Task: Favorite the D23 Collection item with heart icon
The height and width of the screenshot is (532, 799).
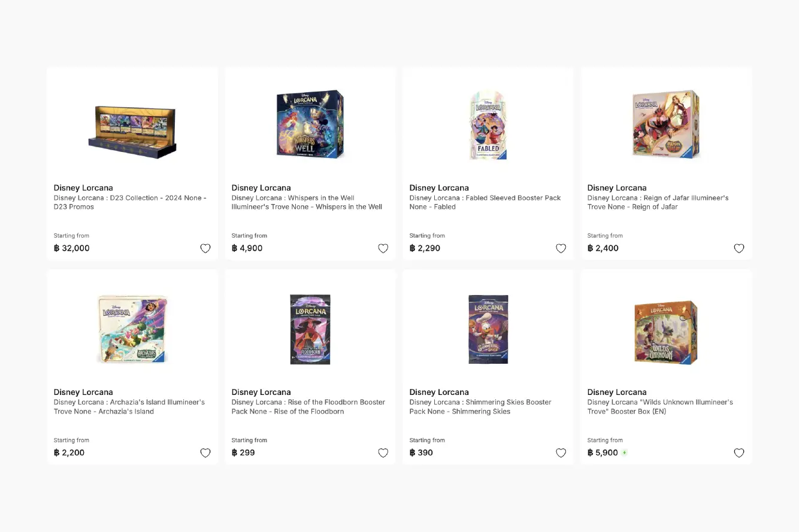Action: click(x=205, y=248)
